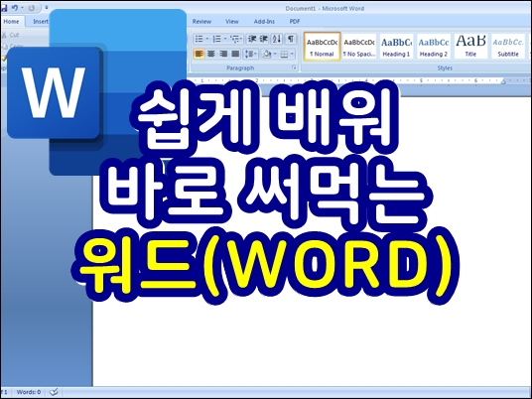This screenshot has height=399, width=532.
Task: Toggle Justify alignment
Action: pos(235,54)
